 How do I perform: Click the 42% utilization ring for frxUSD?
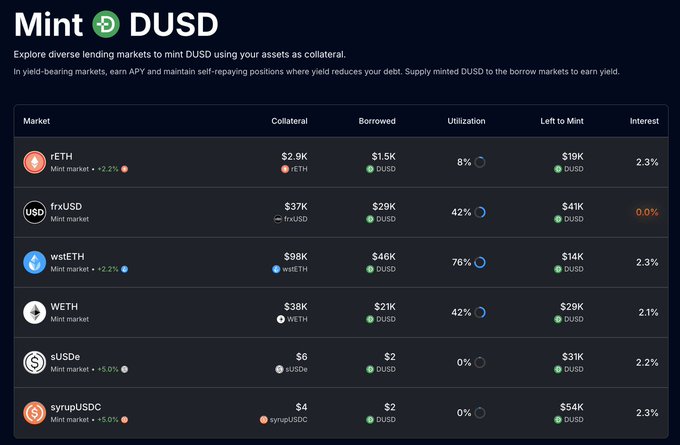pos(480,213)
